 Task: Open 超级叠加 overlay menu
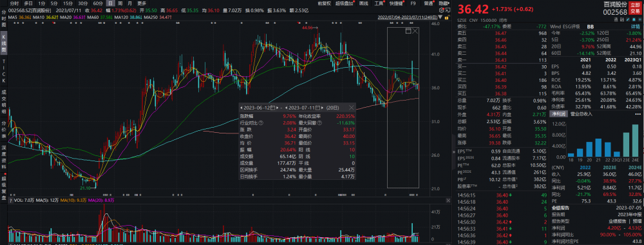344,3
